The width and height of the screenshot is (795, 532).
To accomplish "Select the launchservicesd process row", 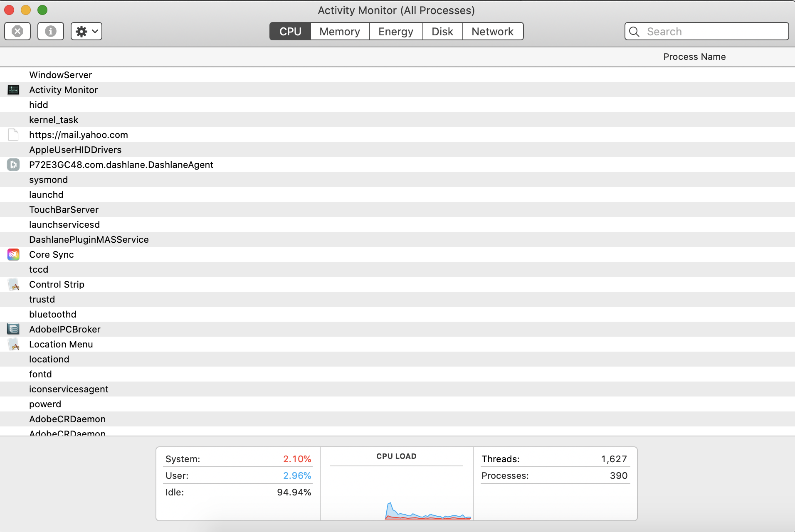I will [x=397, y=224].
